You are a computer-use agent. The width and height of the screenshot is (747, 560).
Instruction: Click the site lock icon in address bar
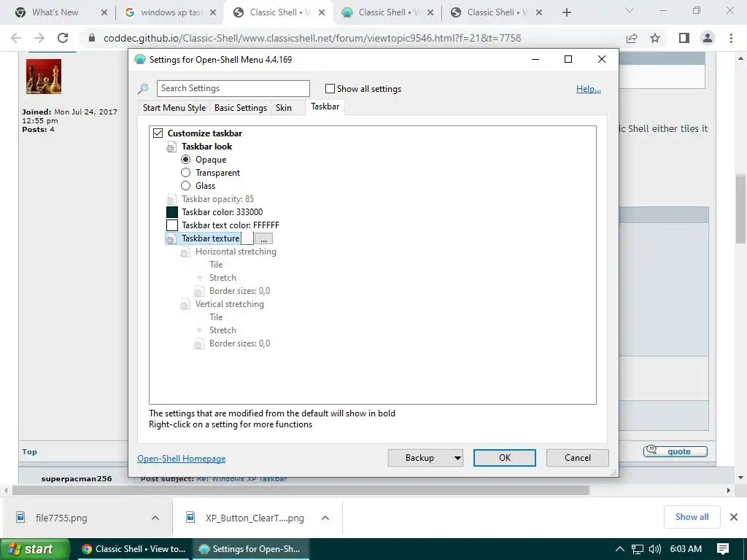click(92, 38)
